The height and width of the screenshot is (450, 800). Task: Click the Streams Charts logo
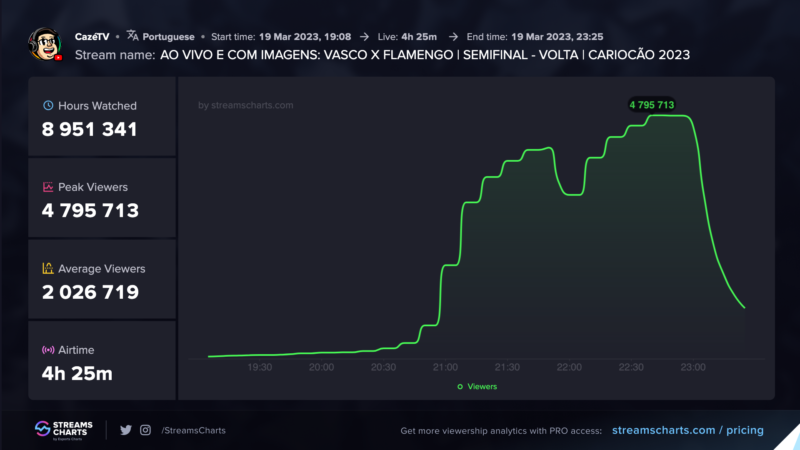pyautogui.click(x=62, y=430)
